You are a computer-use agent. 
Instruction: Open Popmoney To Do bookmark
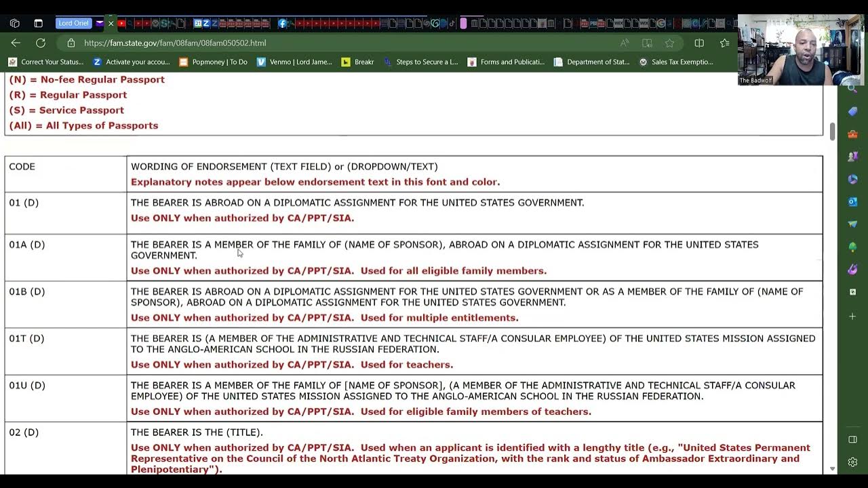point(213,62)
